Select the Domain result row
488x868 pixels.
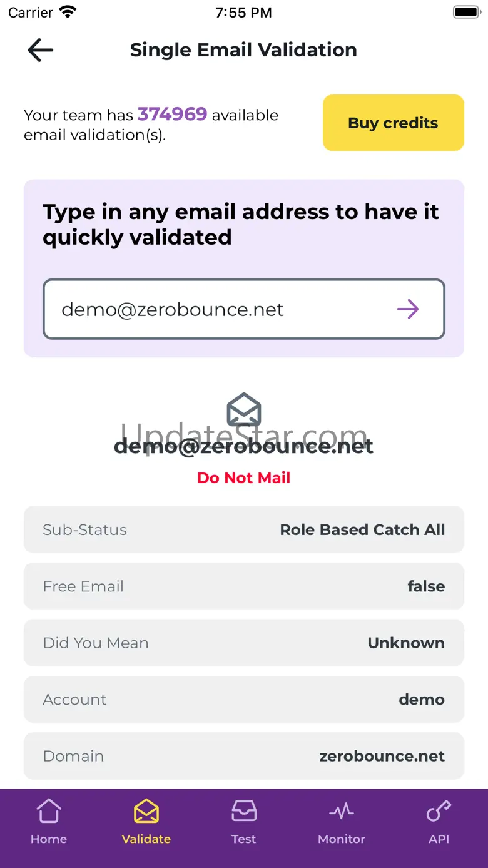coord(244,756)
